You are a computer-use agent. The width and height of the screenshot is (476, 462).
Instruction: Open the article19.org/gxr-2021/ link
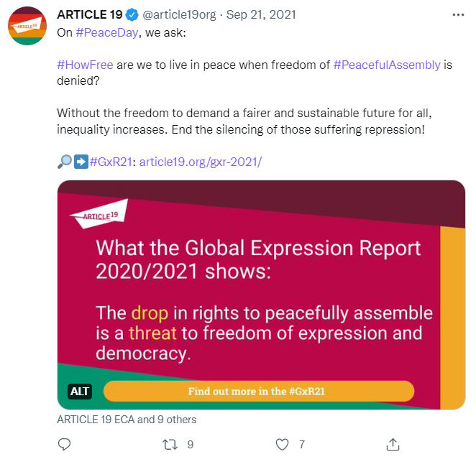click(200, 162)
